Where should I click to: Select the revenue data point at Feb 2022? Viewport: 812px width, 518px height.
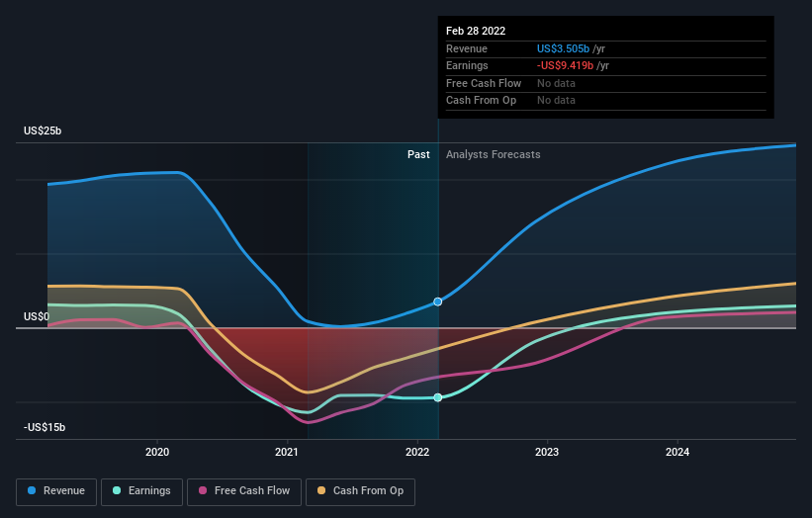click(x=437, y=302)
